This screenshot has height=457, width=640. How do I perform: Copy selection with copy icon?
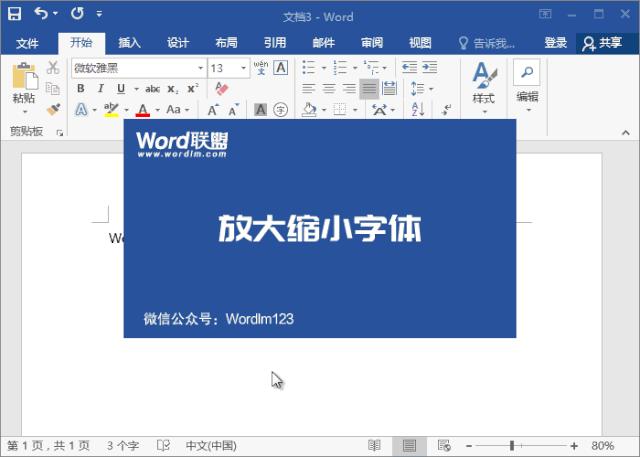pyautogui.click(x=53, y=89)
